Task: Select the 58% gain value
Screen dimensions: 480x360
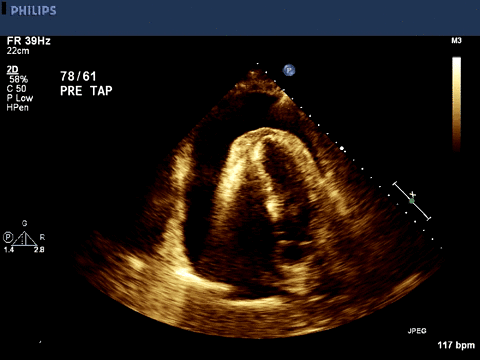Action: tap(18, 79)
